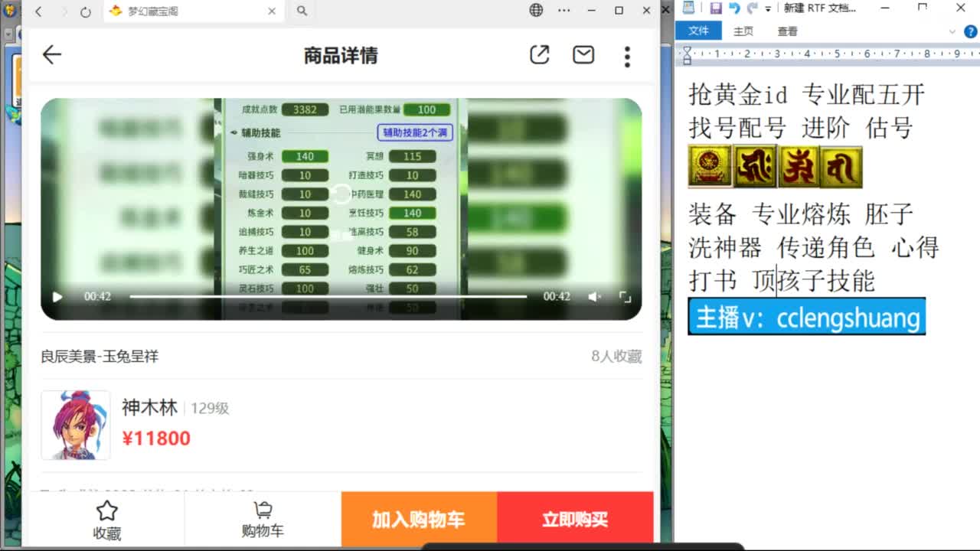Viewport: 980px width, 551px height.
Task: Favorite the item with 收藏 star
Action: pos(107,520)
